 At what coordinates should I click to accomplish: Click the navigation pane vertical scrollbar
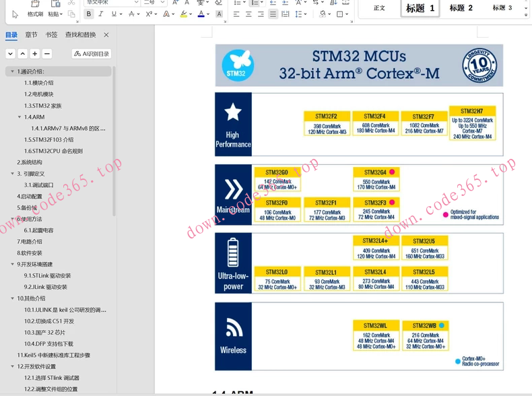coord(114,141)
